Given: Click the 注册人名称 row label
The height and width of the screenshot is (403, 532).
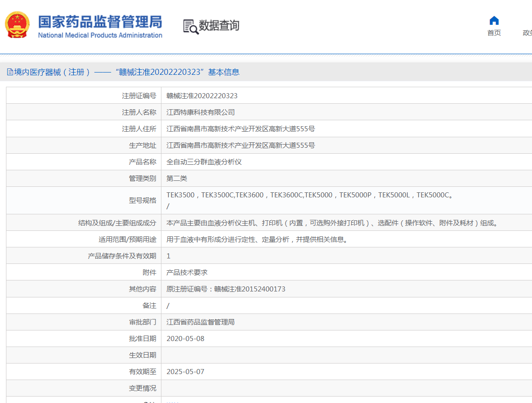Looking at the screenshot, I should click(x=139, y=112).
